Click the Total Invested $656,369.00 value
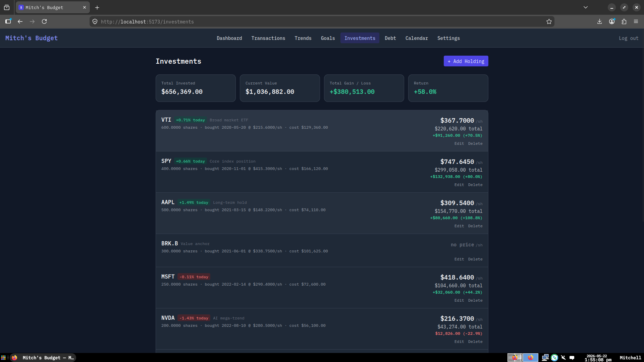Screen dimensions: 644x362 click(x=182, y=92)
